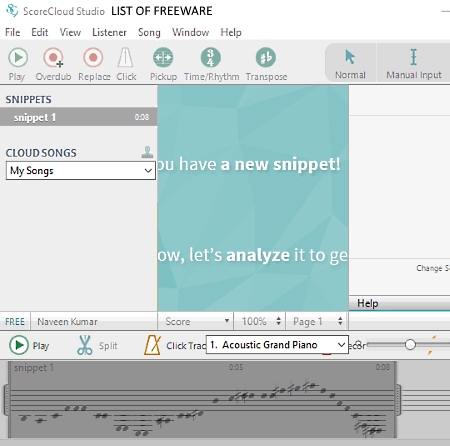Image resolution: width=450 pixels, height=446 pixels.
Task: Open the Score view dropdown
Action: pos(196,321)
